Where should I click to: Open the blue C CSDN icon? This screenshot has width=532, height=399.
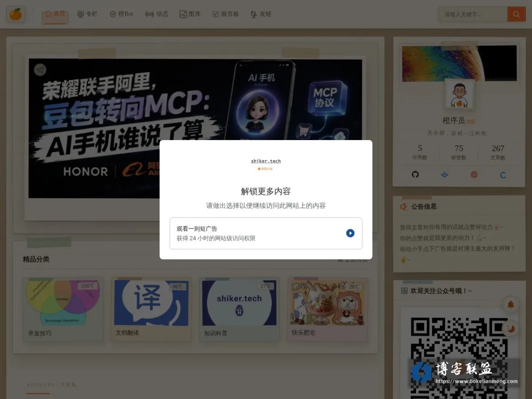tap(503, 175)
